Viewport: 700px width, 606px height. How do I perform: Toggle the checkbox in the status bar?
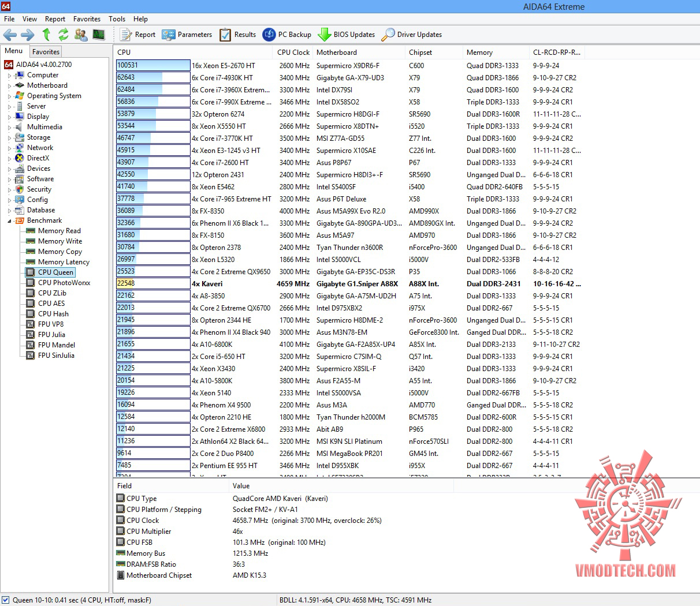point(6,600)
